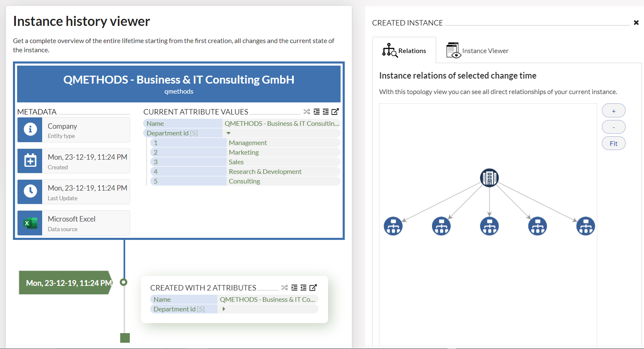Click Department id label in Created panel
The image size is (644, 349).
(x=179, y=309)
